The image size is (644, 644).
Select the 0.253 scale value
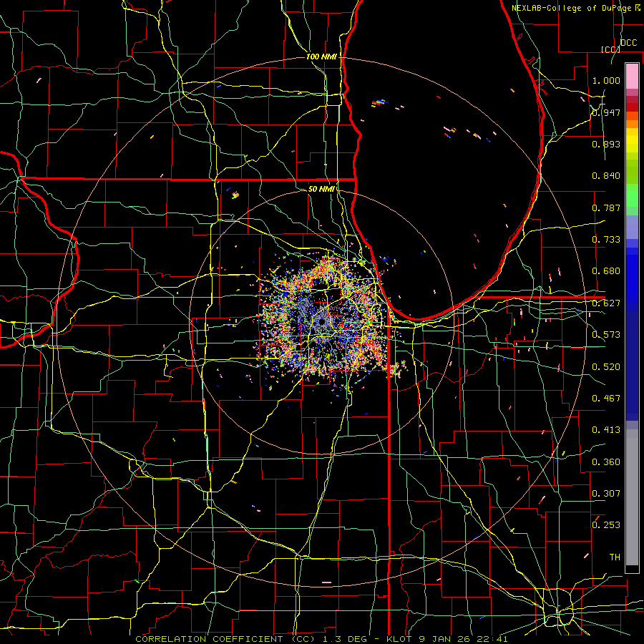[x=606, y=525]
